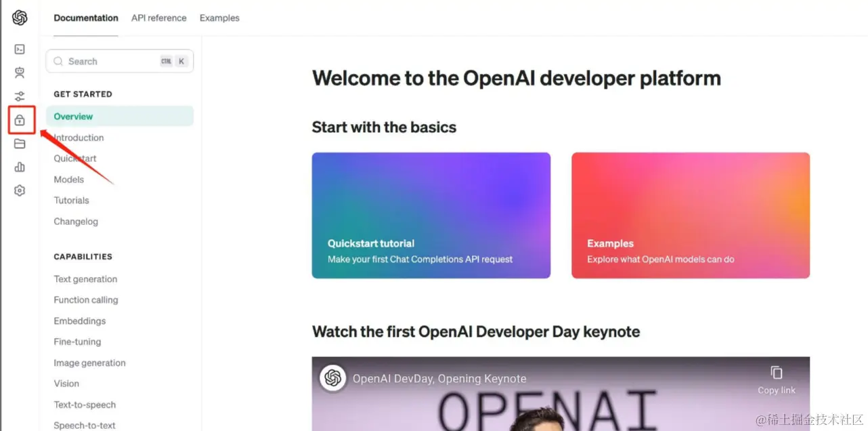Image resolution: width=868 pixels, height=431 pixels.
Task: Click the OpenAI channel avatar on video
Action: [332, 378]
